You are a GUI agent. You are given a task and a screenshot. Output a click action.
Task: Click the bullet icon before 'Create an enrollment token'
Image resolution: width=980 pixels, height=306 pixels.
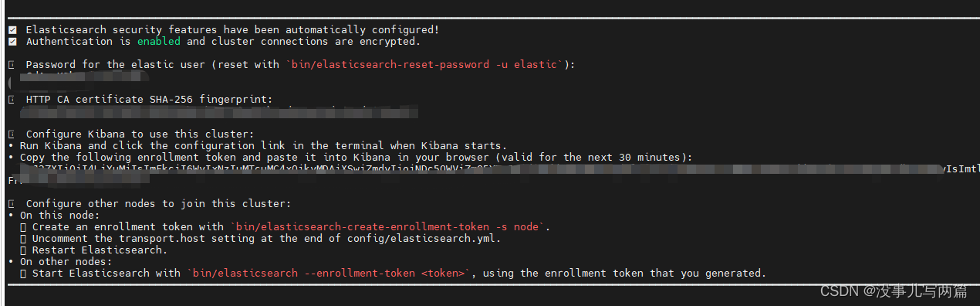[x=24, y=227]
